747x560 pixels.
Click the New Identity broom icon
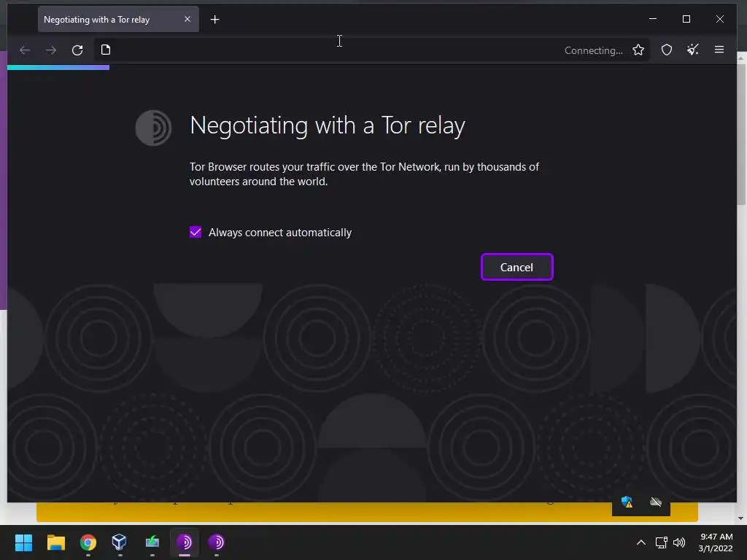(x=693, y=50)
